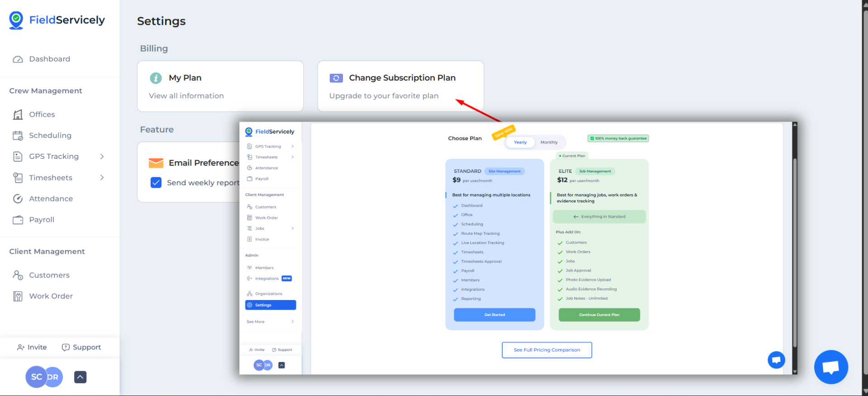Click the Customers icon in main sidebar
868x396 pixels.
point(18,275)
